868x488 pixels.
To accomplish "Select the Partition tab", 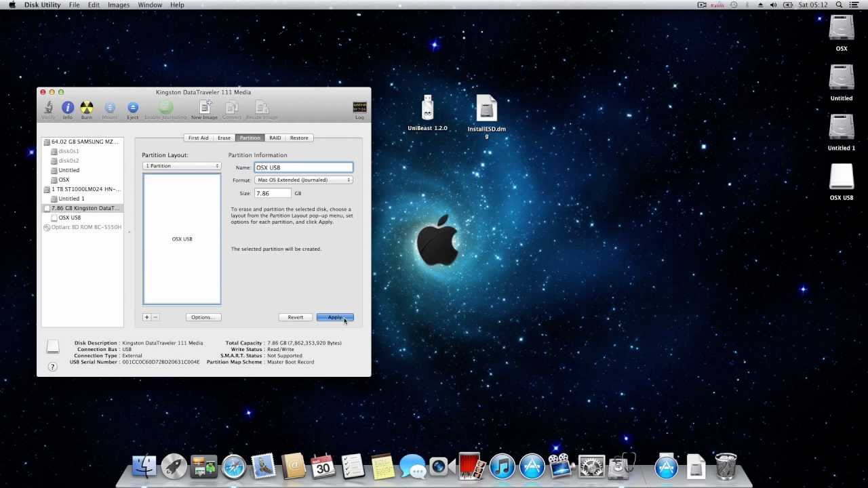I will tap(250, 138).
